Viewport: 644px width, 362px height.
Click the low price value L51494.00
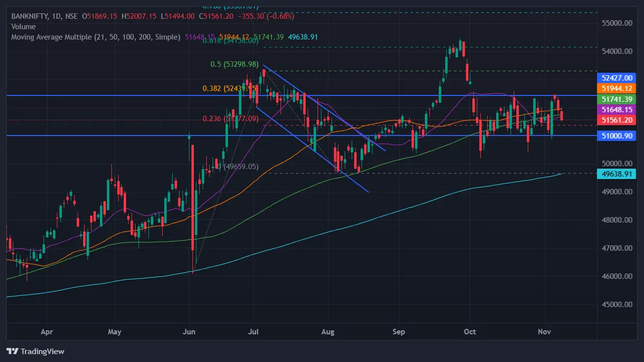click(177, 16)
